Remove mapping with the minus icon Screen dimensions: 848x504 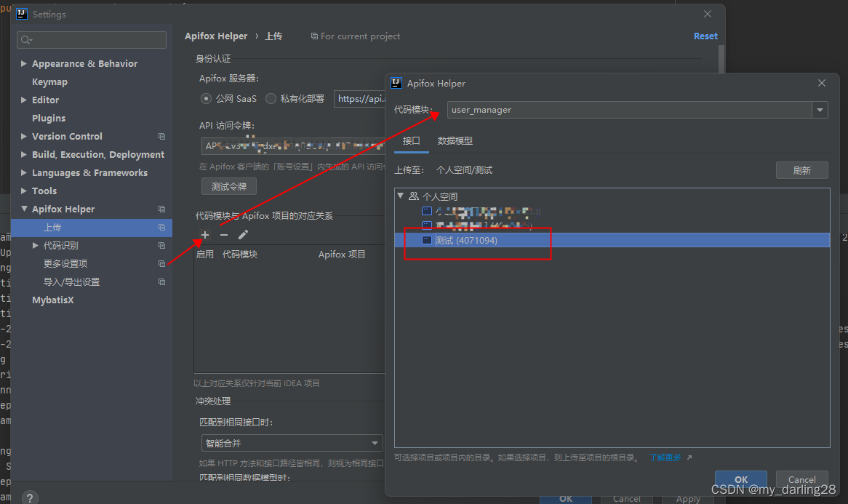(224, 235)
